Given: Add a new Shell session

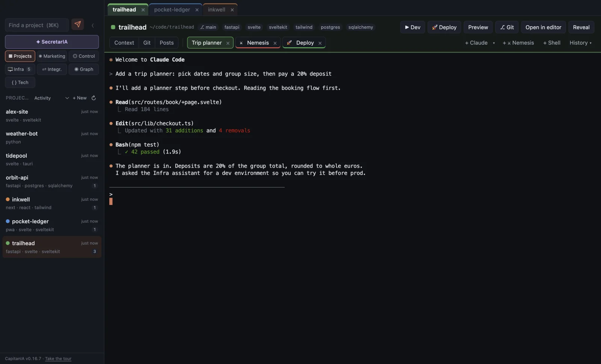Looking at the screenshot, I should (552, 43).
